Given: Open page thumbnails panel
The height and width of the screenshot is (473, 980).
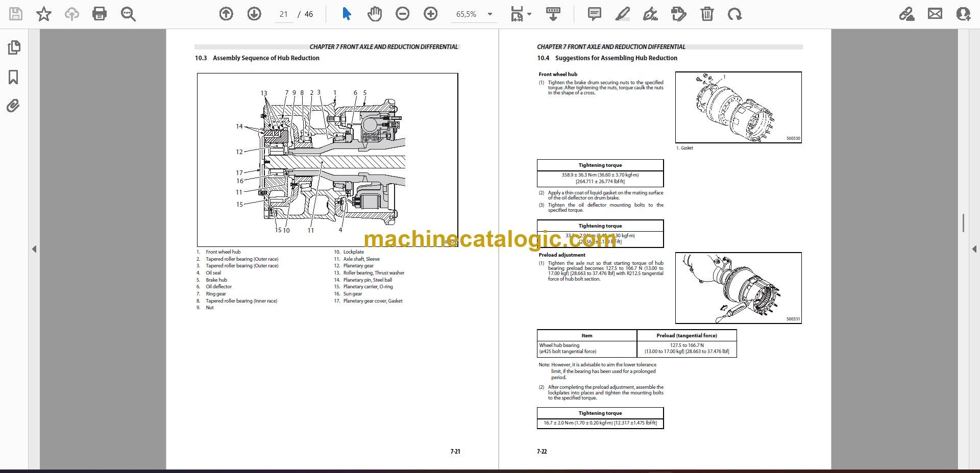Looking at the screenshot, I should point(14,48).
